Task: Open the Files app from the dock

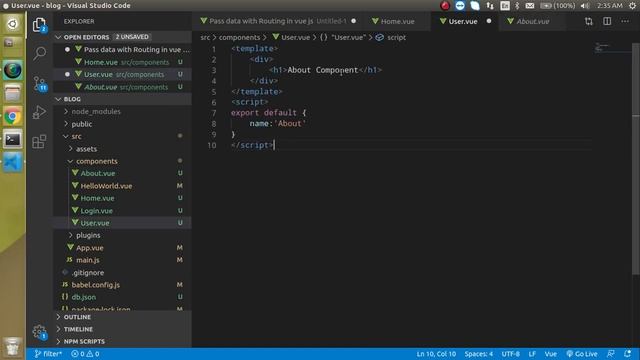Action: (13, 93)
